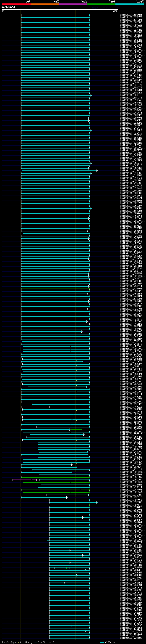Click the cyan ~100% identity legend segment
The height and width of the screenshot is (644, 146).
[130, 4]
